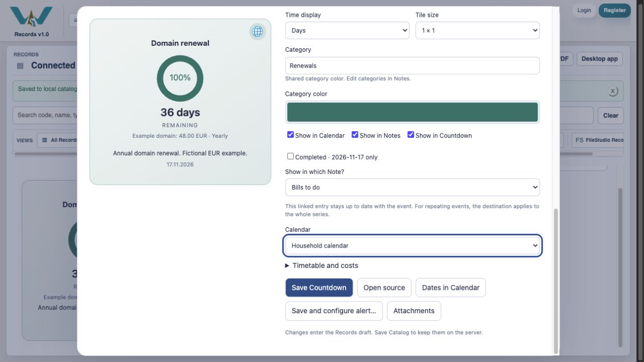Click the dialog's vertical scrollbar

555,281
